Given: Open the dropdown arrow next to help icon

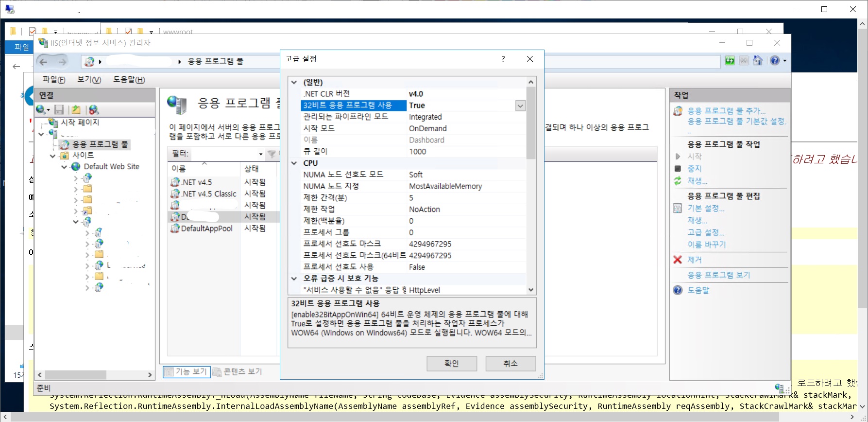Looking at the screenshot, I should (784, 61).
